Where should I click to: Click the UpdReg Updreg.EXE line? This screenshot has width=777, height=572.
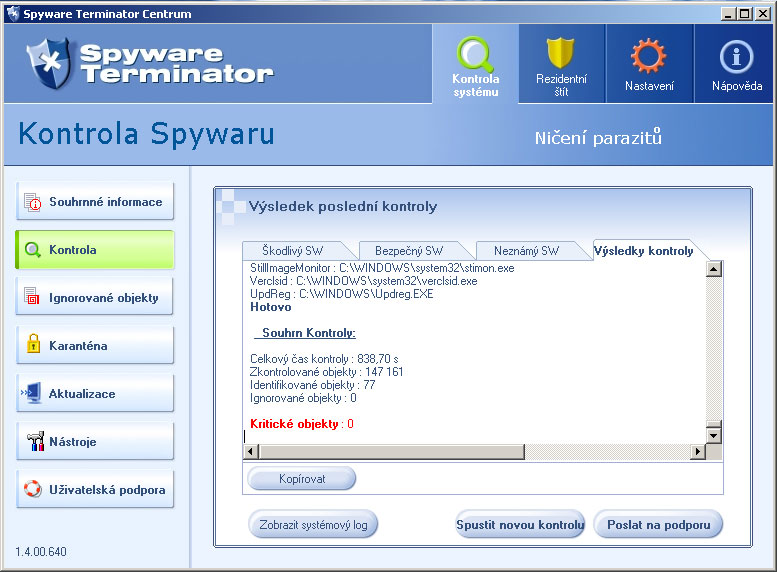click(x=342, y=294)
